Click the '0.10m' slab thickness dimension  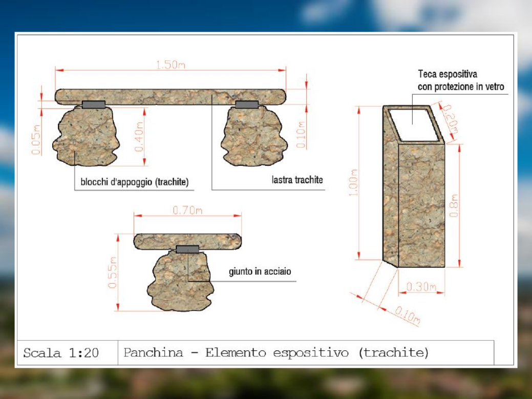pos(301,135)
